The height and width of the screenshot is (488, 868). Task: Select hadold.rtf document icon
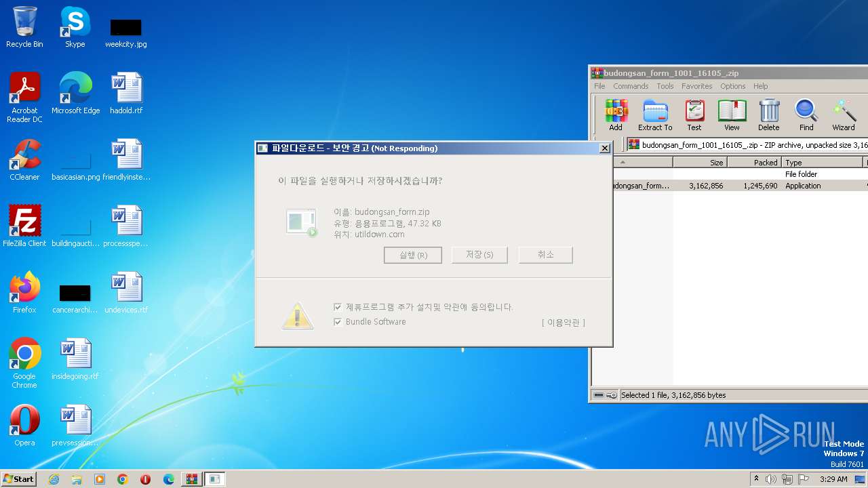[x=126, y=94]
